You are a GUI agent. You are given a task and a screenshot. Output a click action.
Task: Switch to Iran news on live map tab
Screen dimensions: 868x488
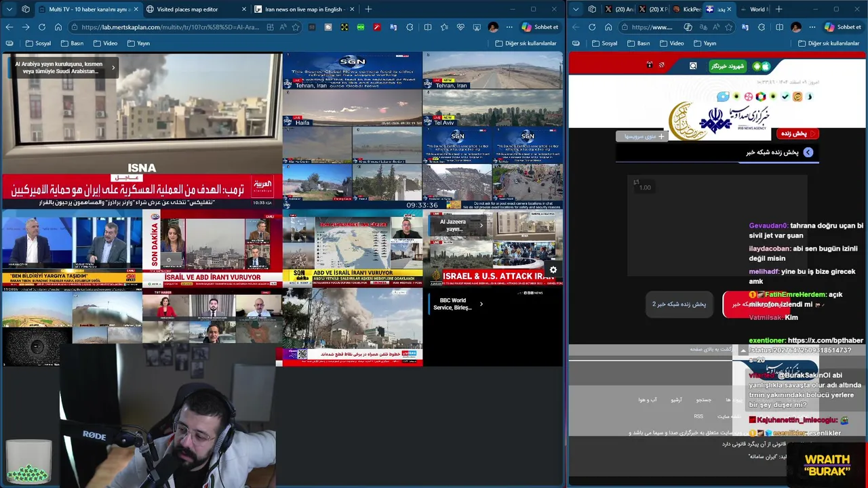tap(305, 9)
